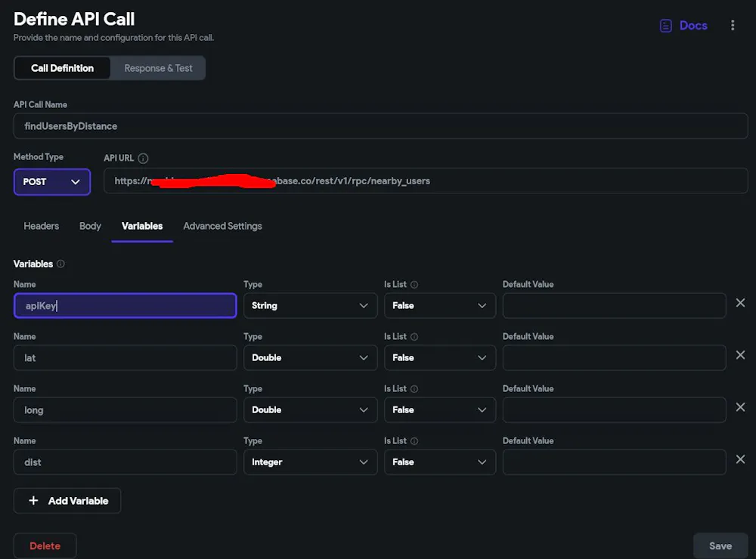Click the red Delete button
Viewport: 756px width, 559px height.
tap(45, 546)
